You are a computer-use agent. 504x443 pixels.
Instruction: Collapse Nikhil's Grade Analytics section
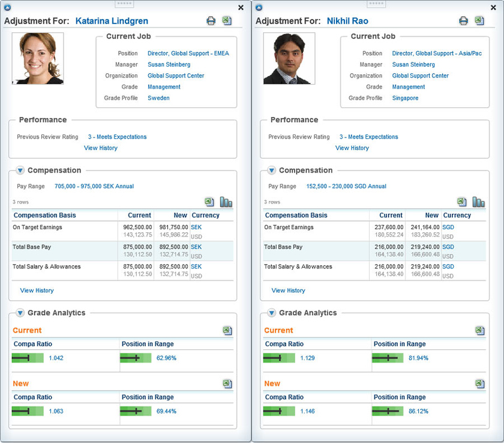(272, 313)
